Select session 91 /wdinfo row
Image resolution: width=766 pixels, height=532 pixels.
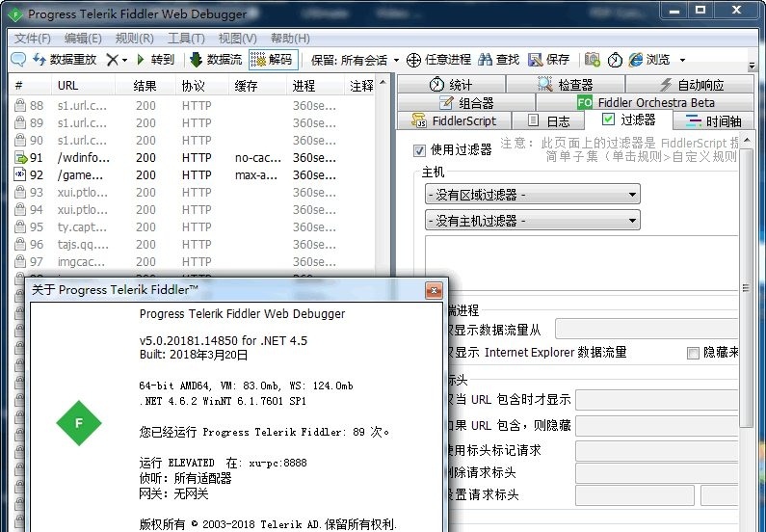tap(193, 158)
